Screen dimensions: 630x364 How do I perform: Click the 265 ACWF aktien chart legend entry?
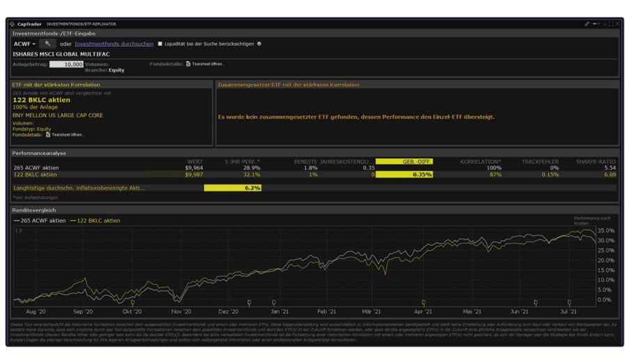tap(40, 221)
